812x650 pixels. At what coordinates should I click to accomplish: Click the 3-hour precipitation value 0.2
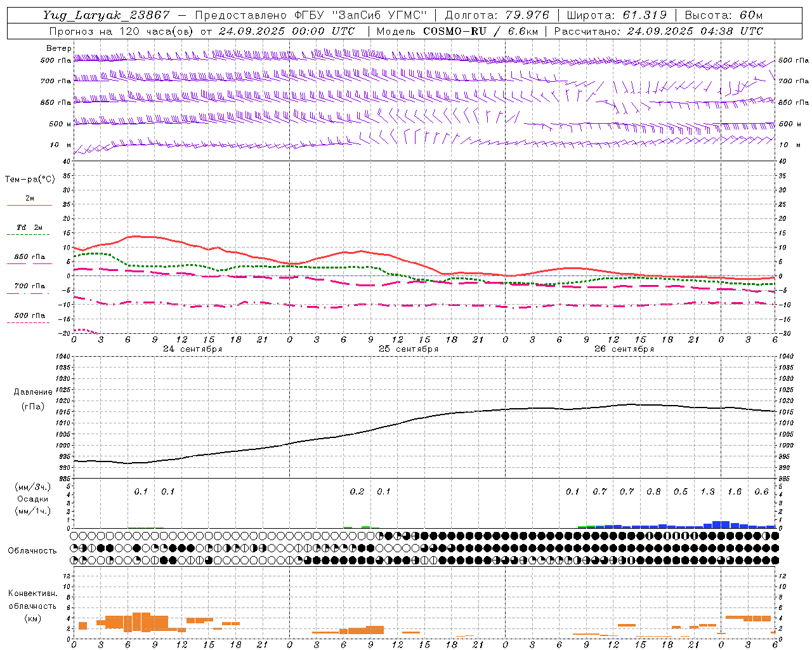coord(357,491)
